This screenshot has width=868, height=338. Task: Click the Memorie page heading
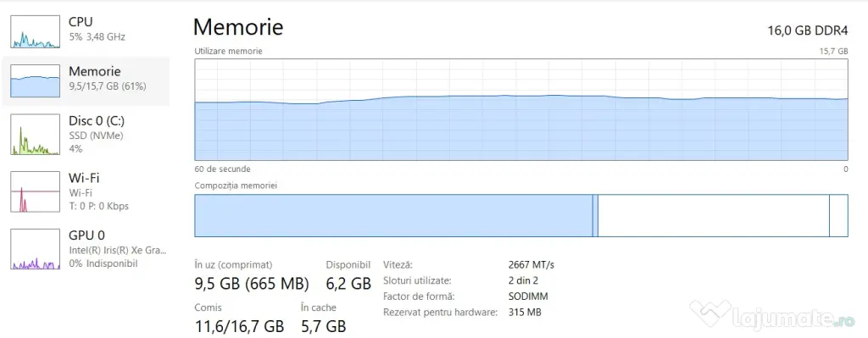click(x=238, y=27)
